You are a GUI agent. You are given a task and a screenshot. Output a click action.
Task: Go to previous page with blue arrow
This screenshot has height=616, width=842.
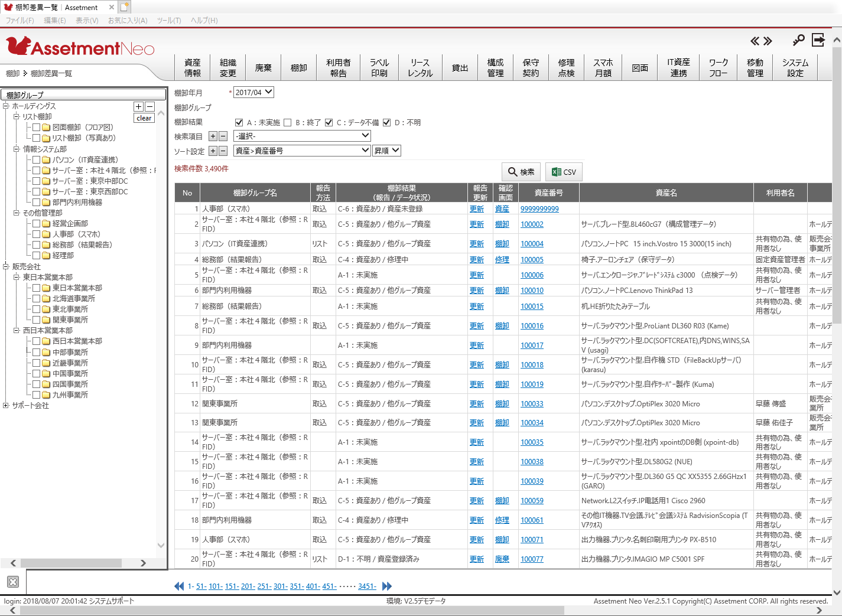[179, 586]
